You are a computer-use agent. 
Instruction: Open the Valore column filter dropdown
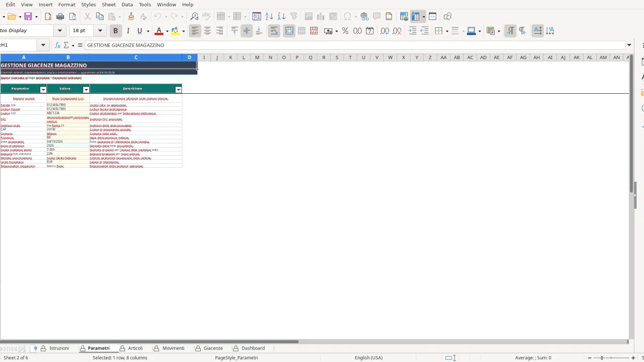86,90
